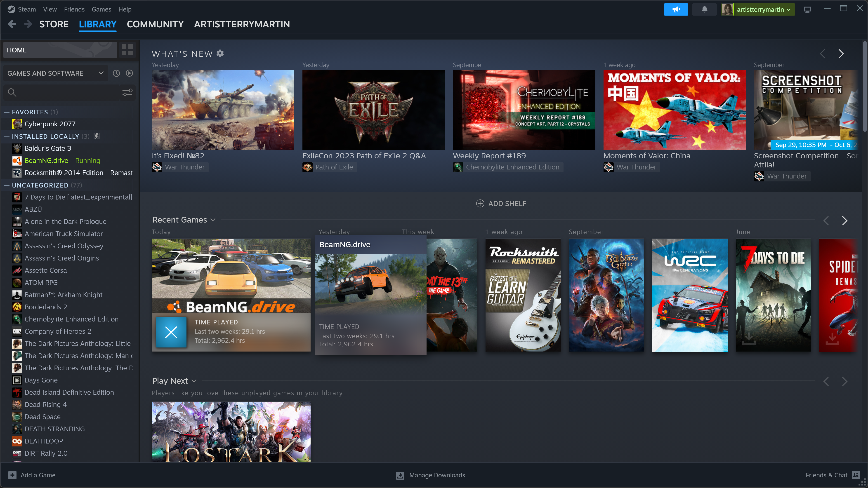Open the 7 Days to Die cover
This screenshot has height=488, width=868.
[x=773, y=295]
